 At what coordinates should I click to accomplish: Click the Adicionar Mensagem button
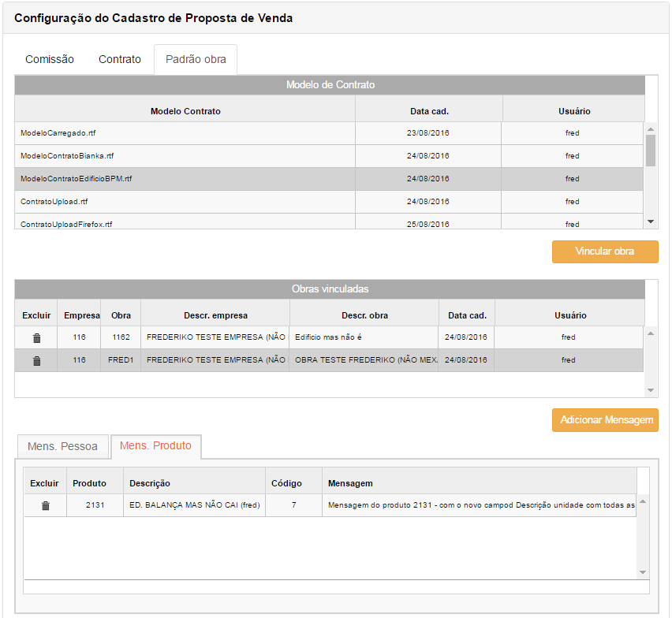605,420
